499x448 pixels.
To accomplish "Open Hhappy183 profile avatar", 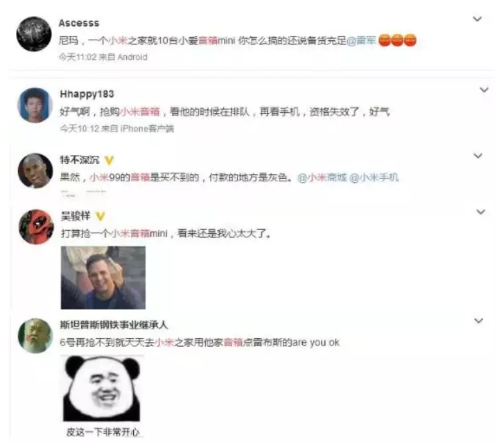I will pyautogui.click(x=35, y=105).
